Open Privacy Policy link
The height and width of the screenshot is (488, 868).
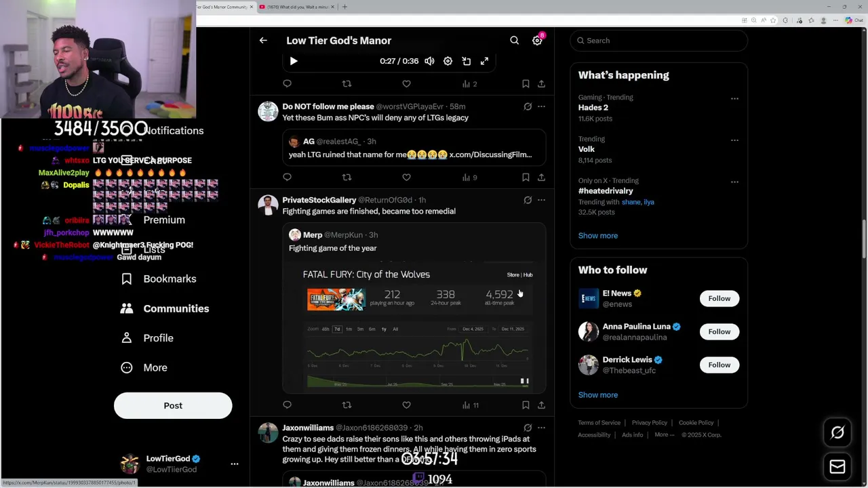tap(650, 423)
